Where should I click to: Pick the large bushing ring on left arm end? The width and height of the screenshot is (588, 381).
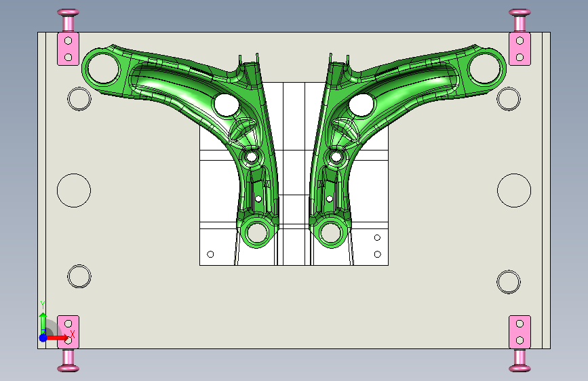(102, 68)
